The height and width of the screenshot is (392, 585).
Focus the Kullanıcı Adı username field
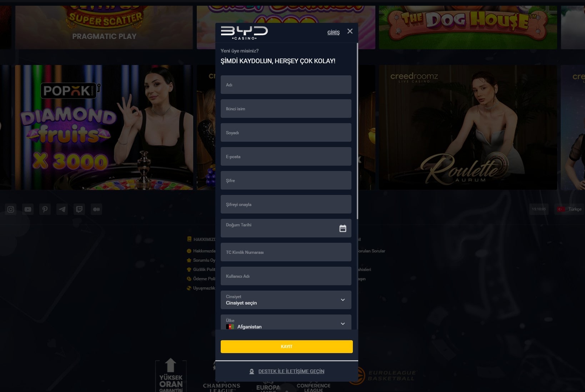coord(286,276)
